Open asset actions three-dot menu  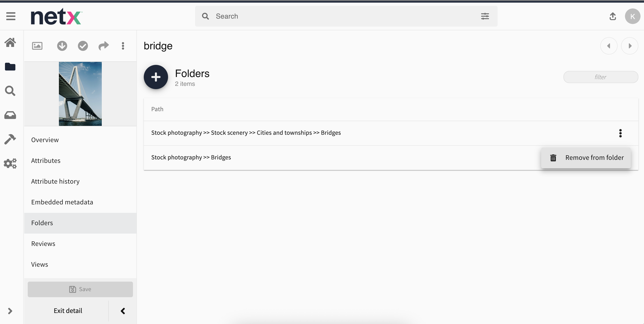click(123, 46)
